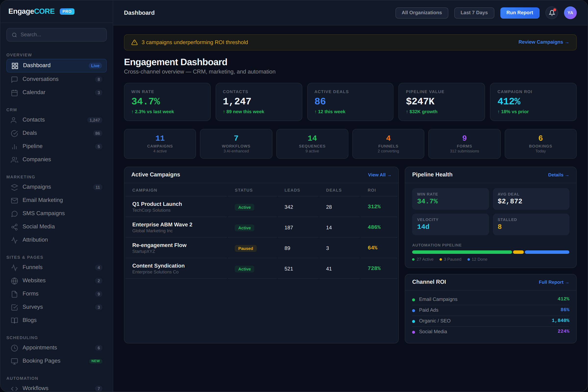
Task: Click the Run Report button
Action: [519, 13]
